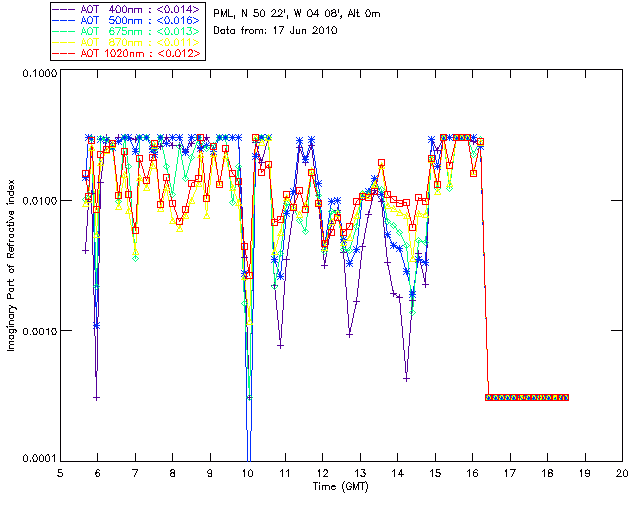The width and height of the screenshot is (640, 512).
Task: Click the x-axis tick label 16
Action: (x=472, y=473)
